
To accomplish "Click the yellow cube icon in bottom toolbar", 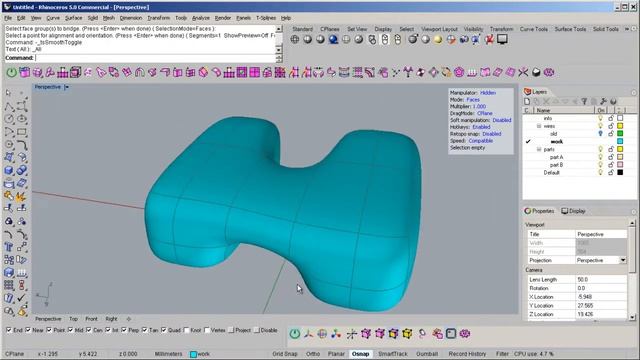I will click(407, 334).
